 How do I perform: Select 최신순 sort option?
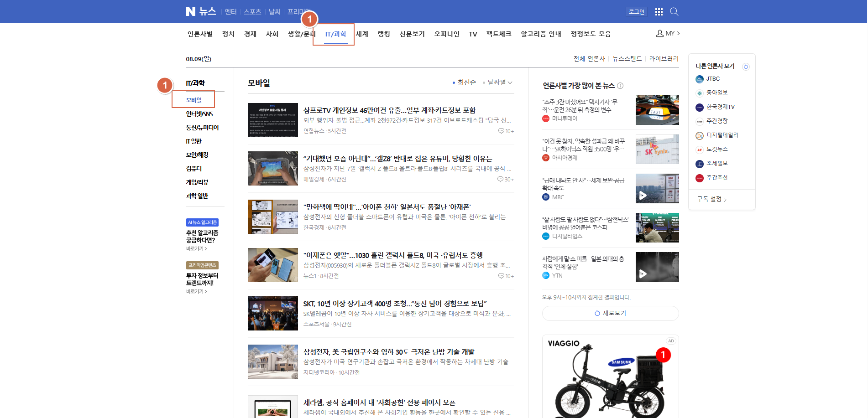point(464,83)
